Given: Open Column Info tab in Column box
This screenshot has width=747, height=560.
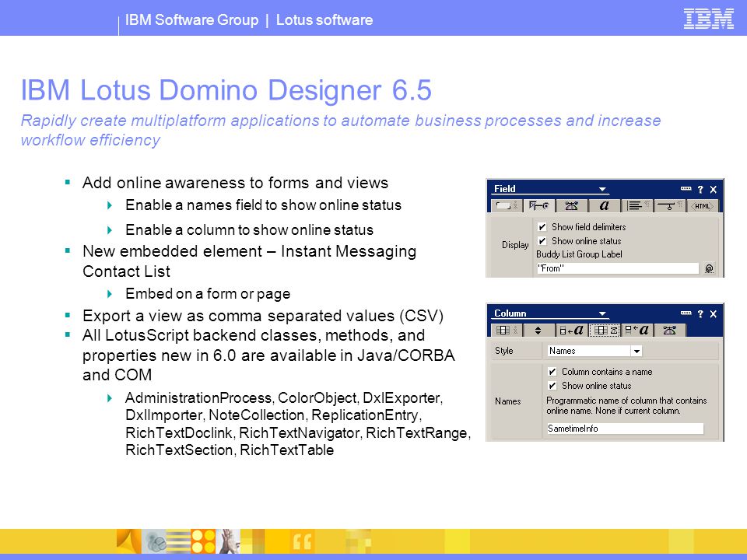Looking at the screenshot, I should click(506, 330).
